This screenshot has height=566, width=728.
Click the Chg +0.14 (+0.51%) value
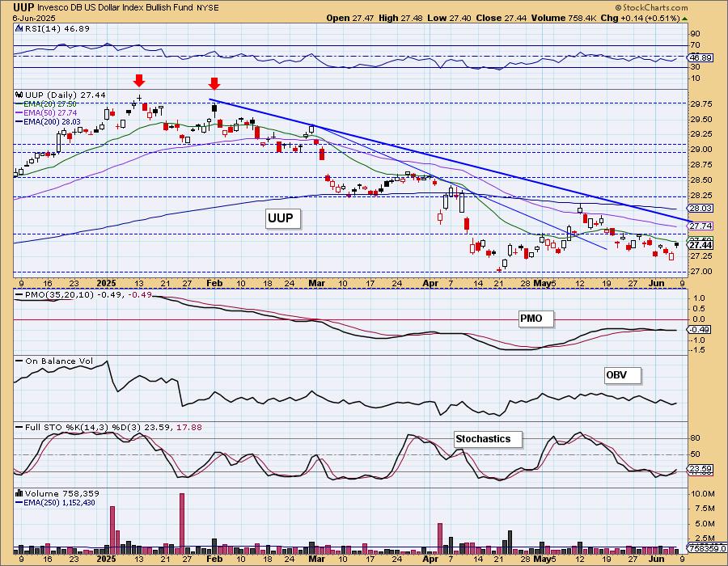tap(641, 18)
